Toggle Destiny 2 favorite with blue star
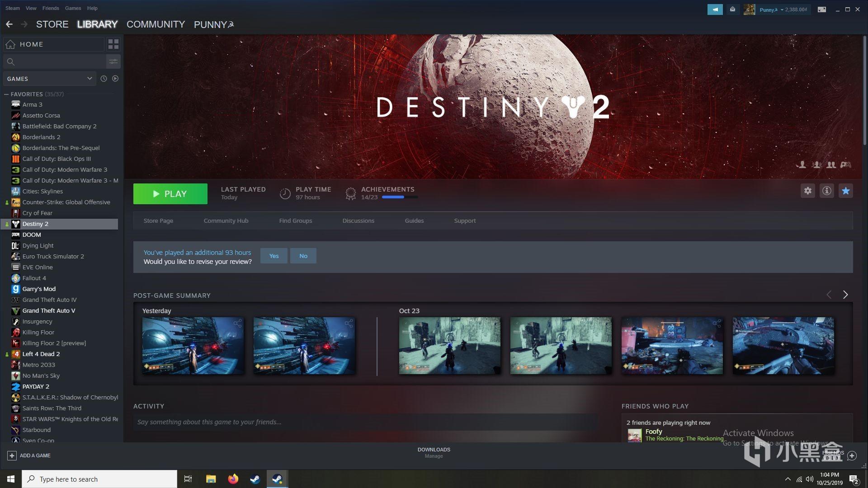Screen dimensions: 868x488 (x=845, y=191)
